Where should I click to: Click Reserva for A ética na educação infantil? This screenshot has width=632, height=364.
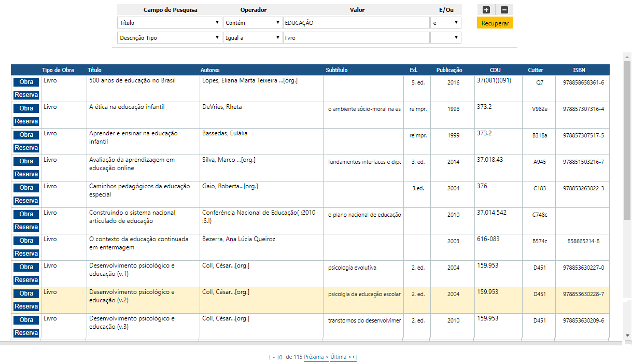(x=26, y=121)
